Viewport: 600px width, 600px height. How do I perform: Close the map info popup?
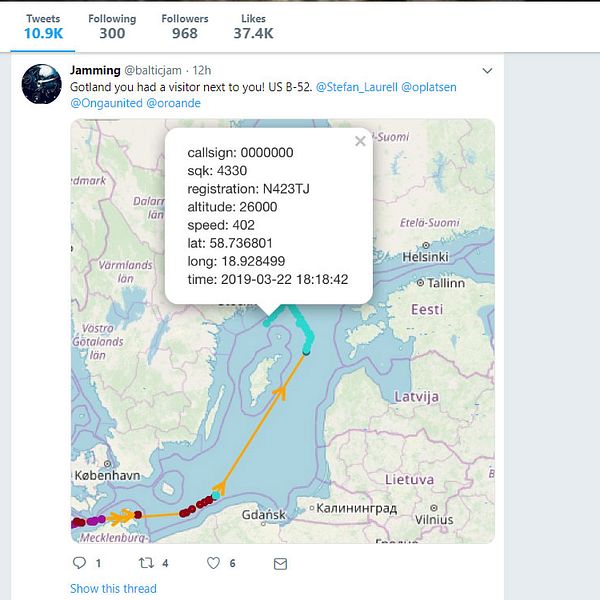[x=360, y=142]
